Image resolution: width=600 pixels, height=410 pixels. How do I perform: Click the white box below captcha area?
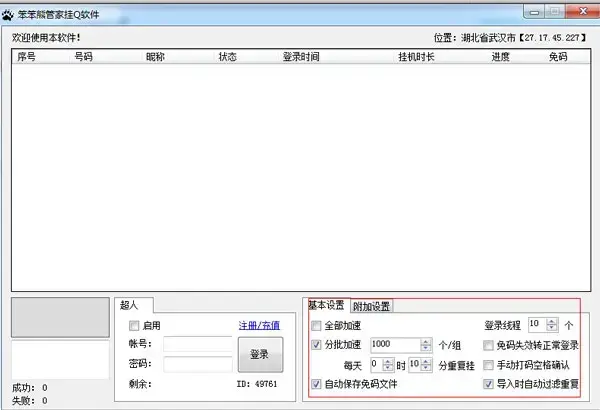coord(60,360)
